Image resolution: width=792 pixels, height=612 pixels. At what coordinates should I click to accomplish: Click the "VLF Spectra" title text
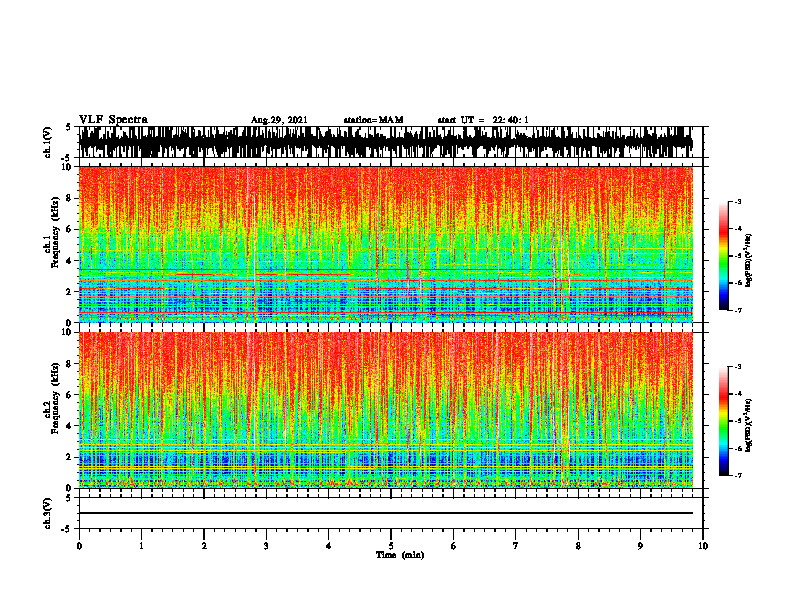(x=113, y=120)
